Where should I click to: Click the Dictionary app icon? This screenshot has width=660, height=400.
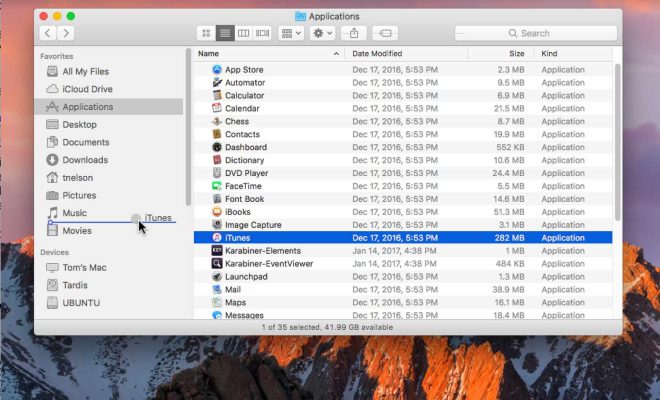(x=217, y=160)
